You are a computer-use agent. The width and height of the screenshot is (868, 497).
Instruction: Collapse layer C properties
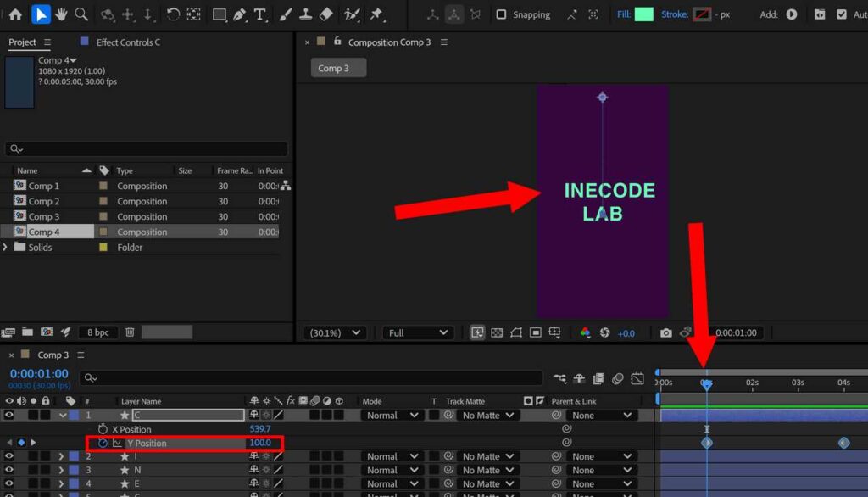click(63, 415)
